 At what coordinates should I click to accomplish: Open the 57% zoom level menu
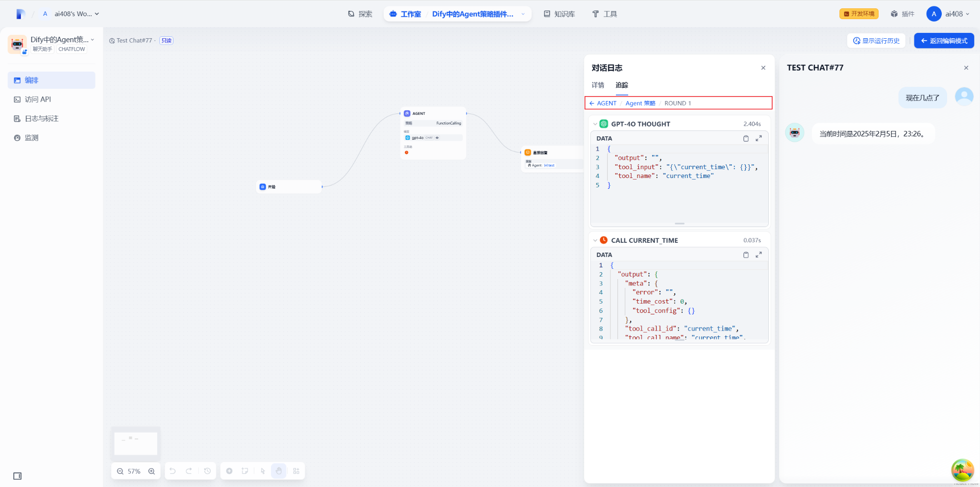click(134, 471)
